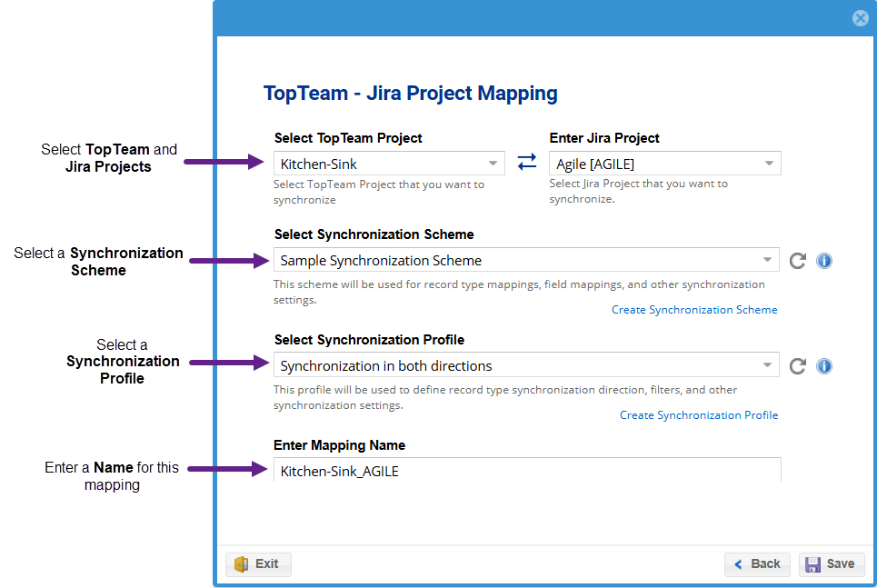Expand the Enter Jira Project dropdown
Viewport: 877px width, 588px height.
[769, 164]
